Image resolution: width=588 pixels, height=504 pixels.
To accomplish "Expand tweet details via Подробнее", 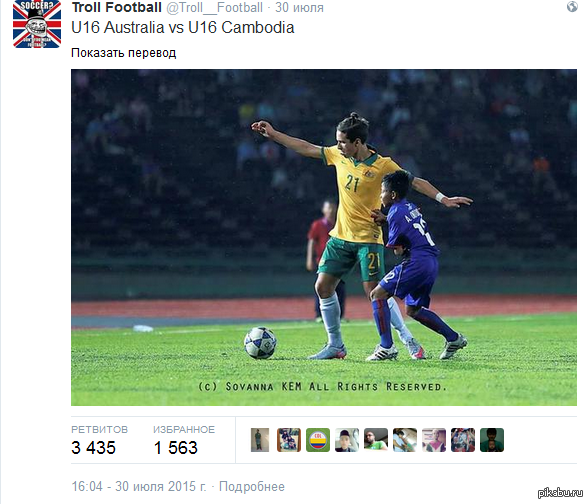I will coord(252,486).
